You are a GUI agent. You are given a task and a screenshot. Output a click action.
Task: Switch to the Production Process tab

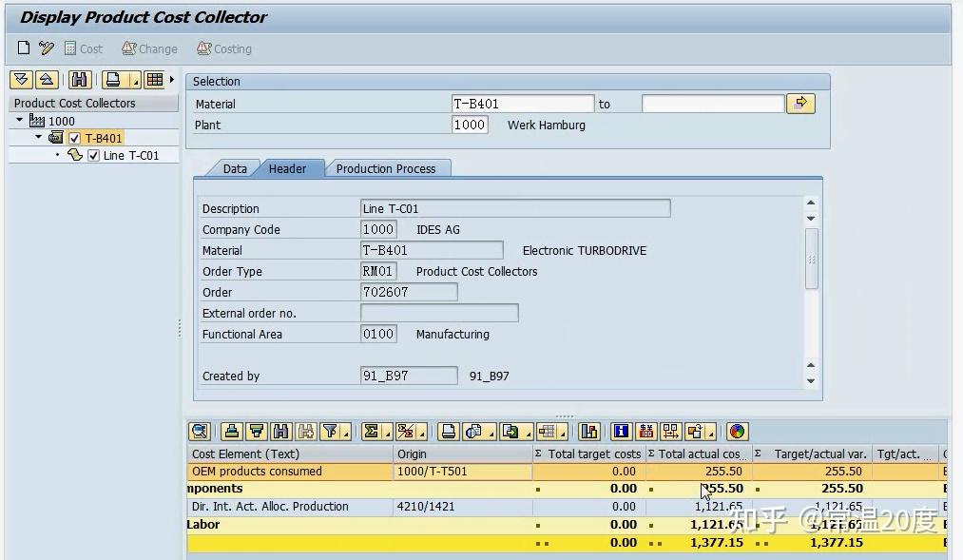[x=388, y=168]
